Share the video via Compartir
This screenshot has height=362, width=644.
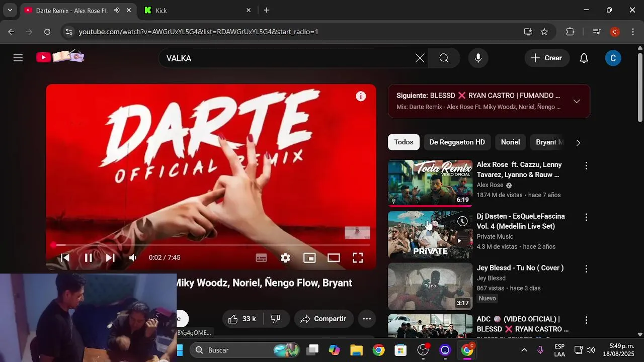324,319
